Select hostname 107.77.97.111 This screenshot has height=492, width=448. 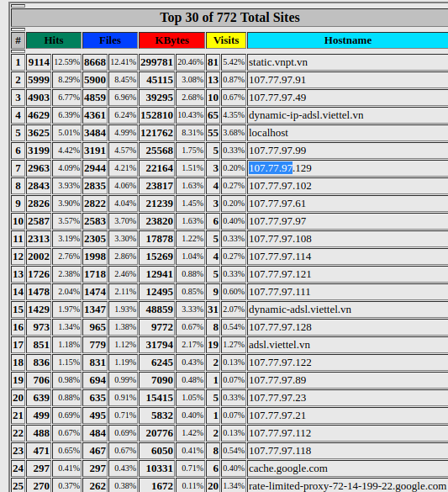(279, 292)
